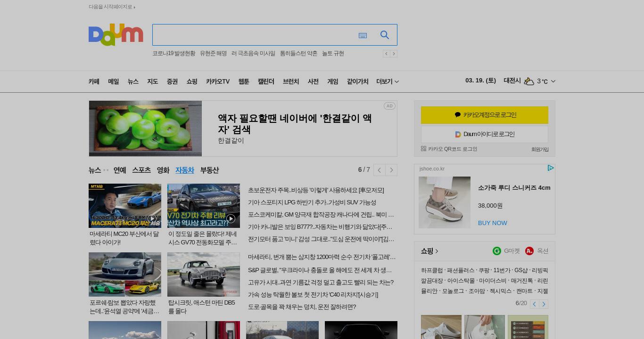Select the 자동차 news tab
644x339 pixels.
185,170
